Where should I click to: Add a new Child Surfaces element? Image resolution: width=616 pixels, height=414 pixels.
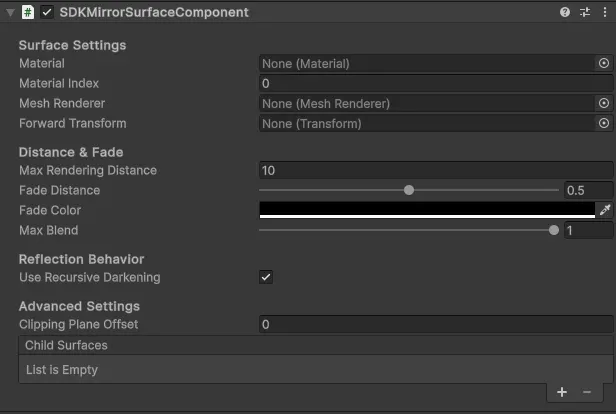click(x=562, y=392)
